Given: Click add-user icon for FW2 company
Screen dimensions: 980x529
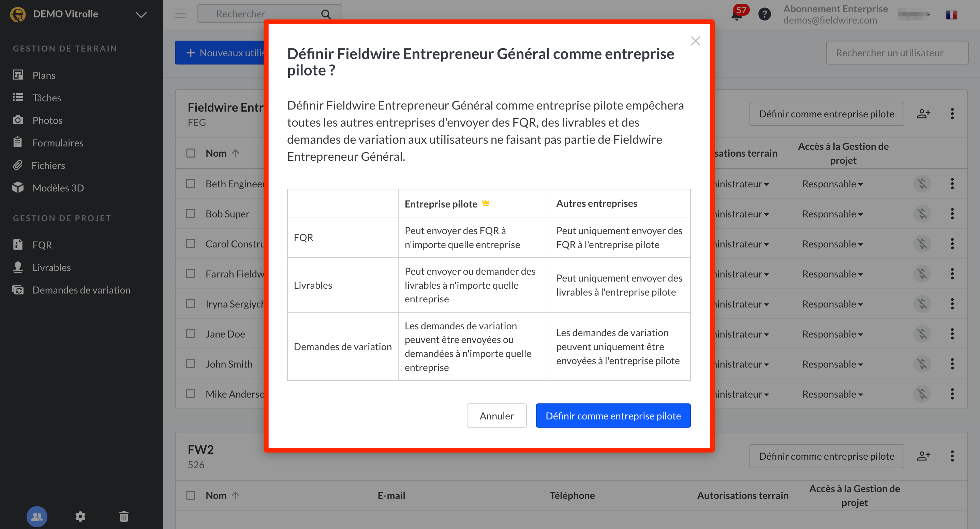Looking at the screenshot, I should pos(923,456).
